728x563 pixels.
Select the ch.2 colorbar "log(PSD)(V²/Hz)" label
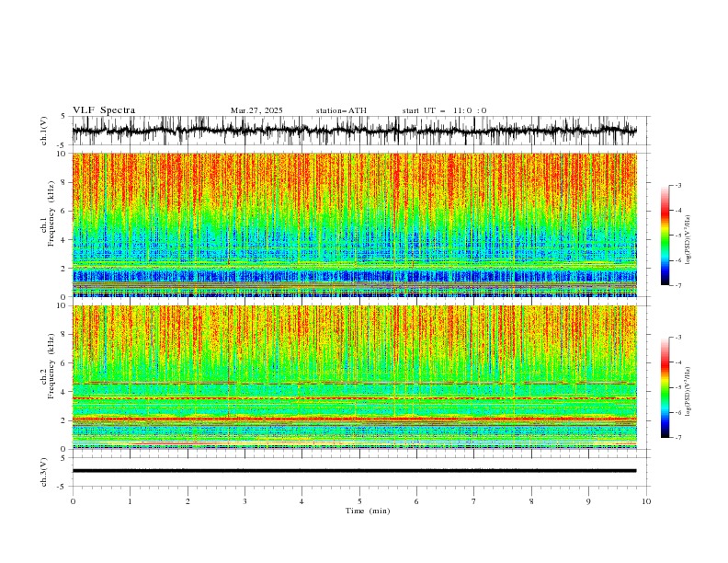pyautogui.click(x=688, y=392)
